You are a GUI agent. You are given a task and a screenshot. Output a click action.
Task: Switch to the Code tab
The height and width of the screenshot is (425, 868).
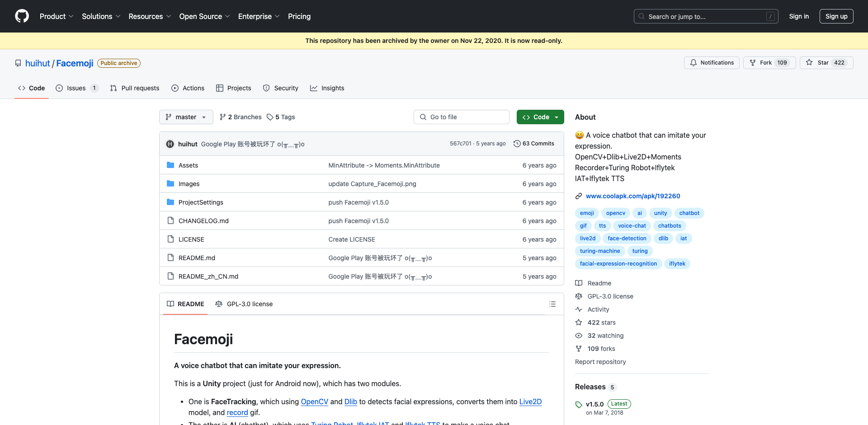click(x=32, y=88)
